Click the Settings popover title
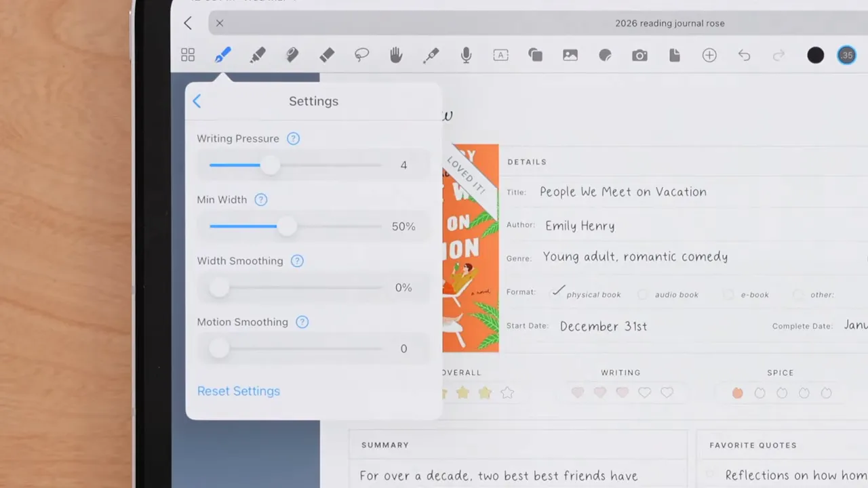Screen dimensions: 868x488 coord(313,101)
